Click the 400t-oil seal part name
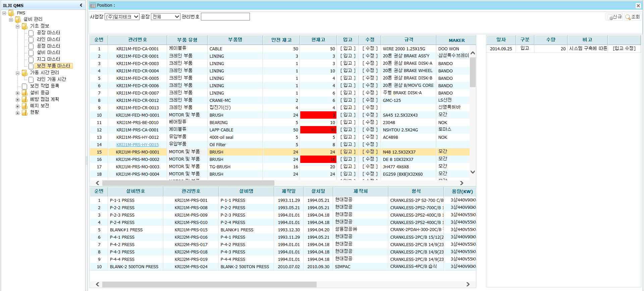Image resolution: width=644 pixels, height=291 pixels. (x=221, y=137)
